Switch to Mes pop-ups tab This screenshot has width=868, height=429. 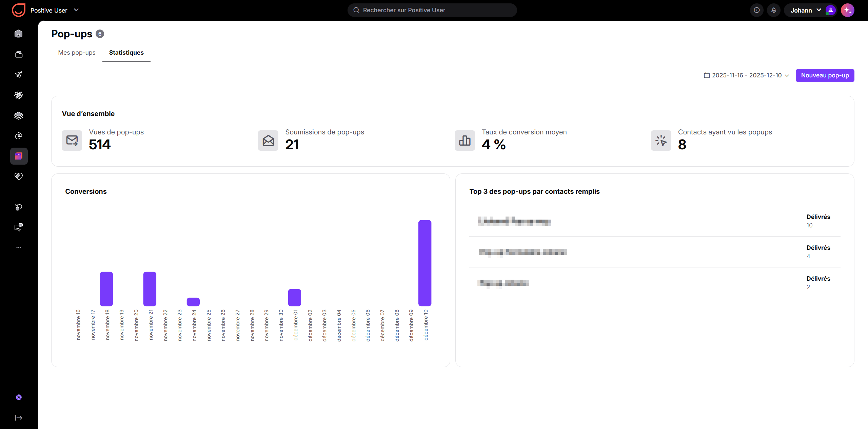tap(77, 53)
